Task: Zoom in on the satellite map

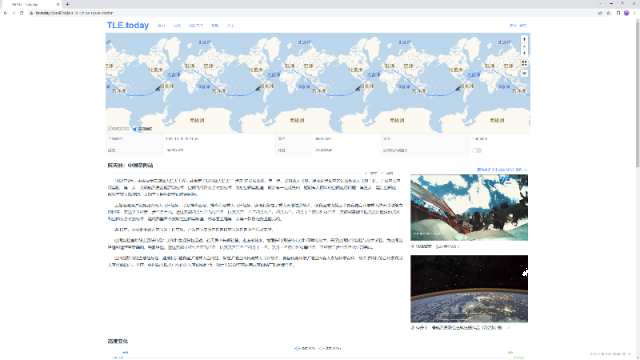Action: coord(524,39)
